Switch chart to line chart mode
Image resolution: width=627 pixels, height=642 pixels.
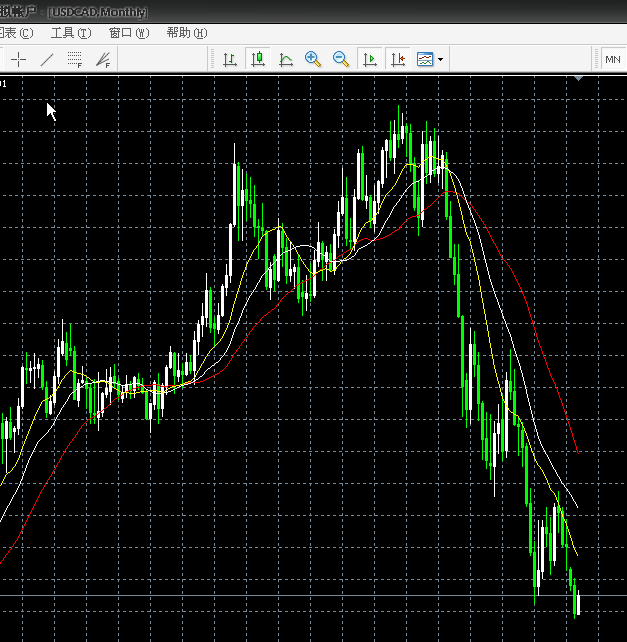click(x=286, y=60)
